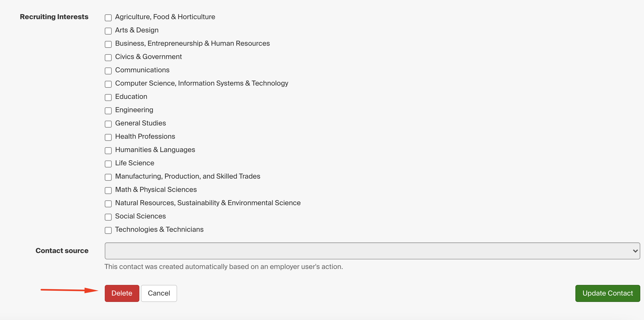
Task: Enable Math & Physical Sciences checkbox
Action: (x=108, y=191)
